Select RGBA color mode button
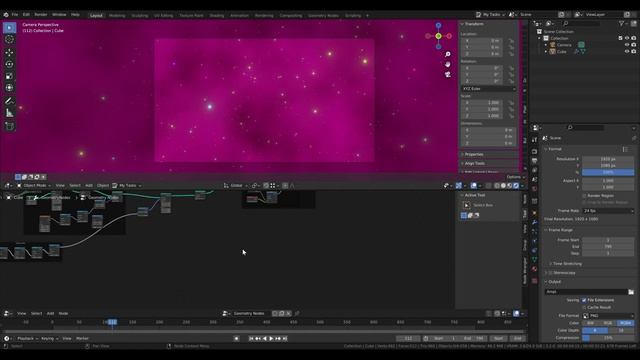Image resolution: width=640 pixels, height=360 pixels. [x=625, y=323]
